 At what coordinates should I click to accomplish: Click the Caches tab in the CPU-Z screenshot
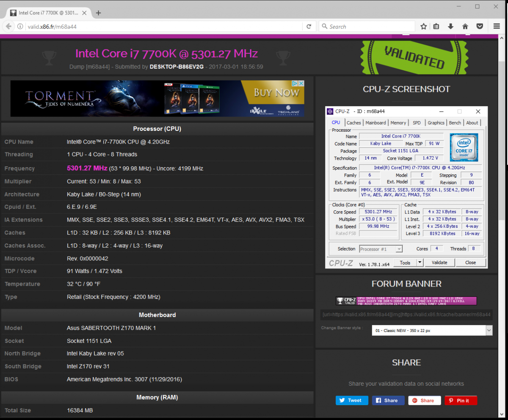354,123
